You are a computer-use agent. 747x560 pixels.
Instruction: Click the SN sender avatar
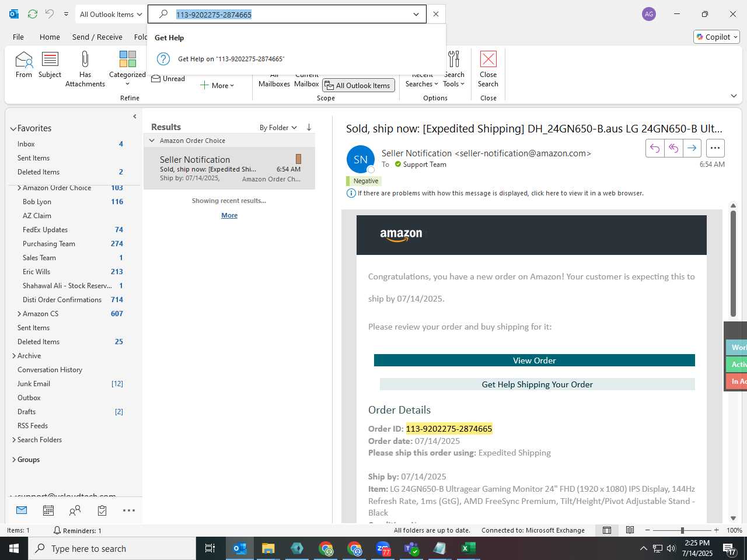361,159
